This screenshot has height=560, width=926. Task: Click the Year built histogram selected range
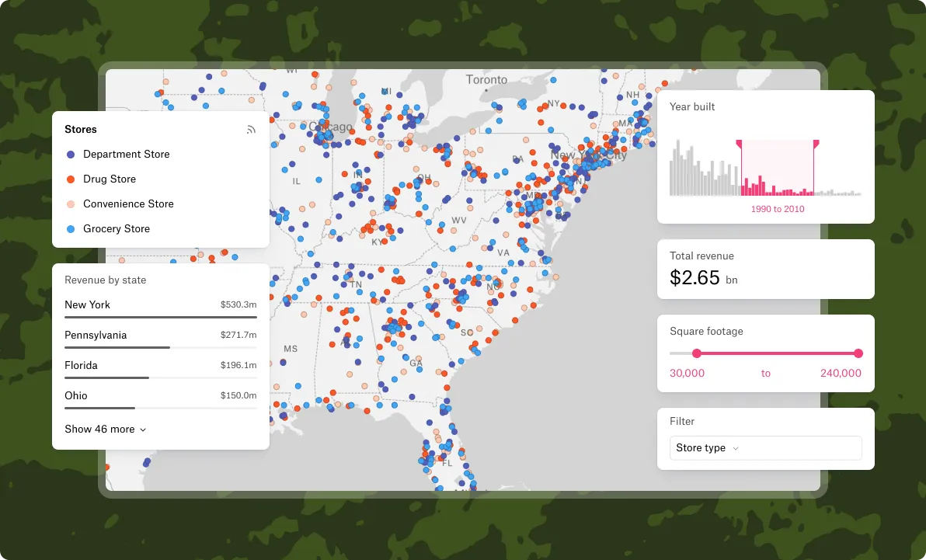click(x=777, y=169)
